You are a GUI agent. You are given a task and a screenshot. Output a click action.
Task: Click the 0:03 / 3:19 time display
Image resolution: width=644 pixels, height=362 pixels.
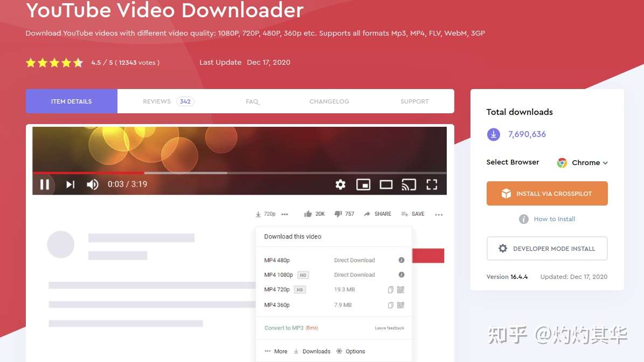pyautogui.click(x=127, y=185)
